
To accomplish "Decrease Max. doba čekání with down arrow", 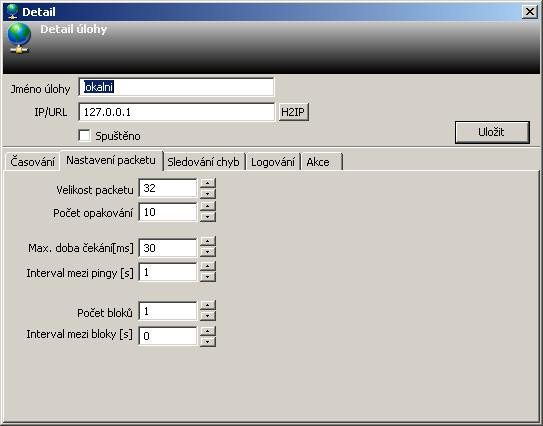I will coord(208,252).
